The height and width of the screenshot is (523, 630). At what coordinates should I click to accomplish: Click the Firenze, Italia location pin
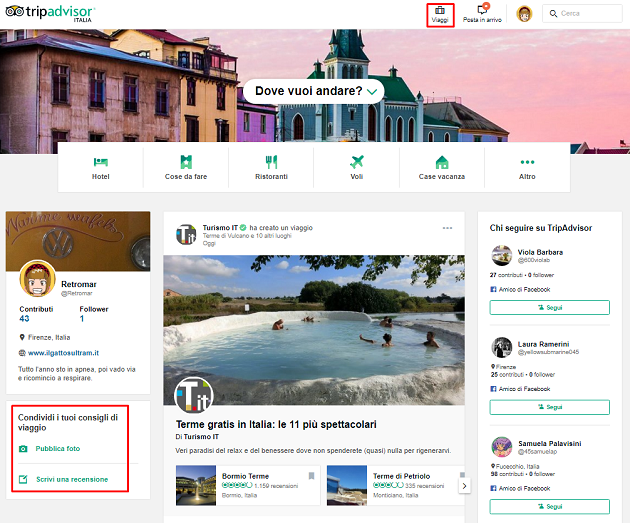click(x=22, y=337)
